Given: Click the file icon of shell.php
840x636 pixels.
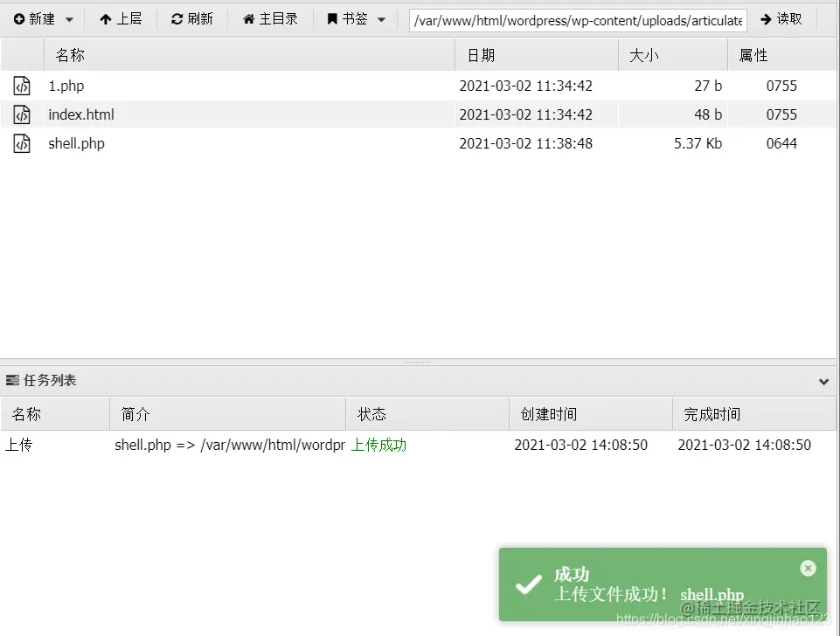Looking at the screenshot, I should [22, 143].
